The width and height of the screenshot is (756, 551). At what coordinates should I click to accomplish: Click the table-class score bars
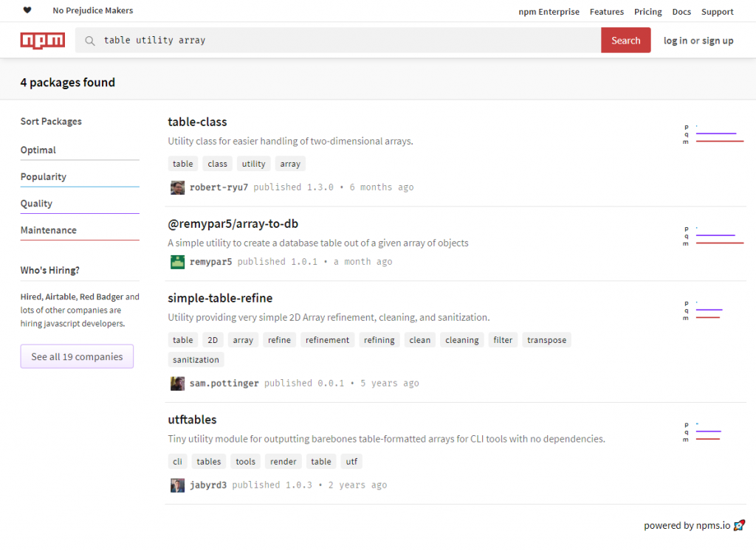pyautogui.click(x=714, y=134)
